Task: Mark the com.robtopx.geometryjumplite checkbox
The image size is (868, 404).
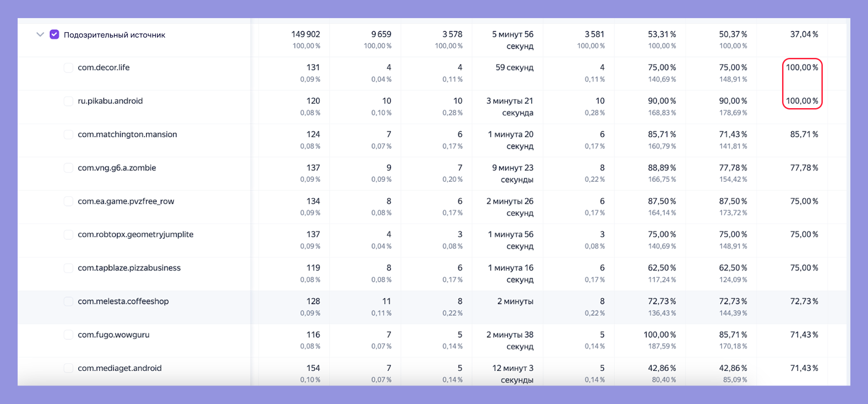Action: tap(68, 235)
